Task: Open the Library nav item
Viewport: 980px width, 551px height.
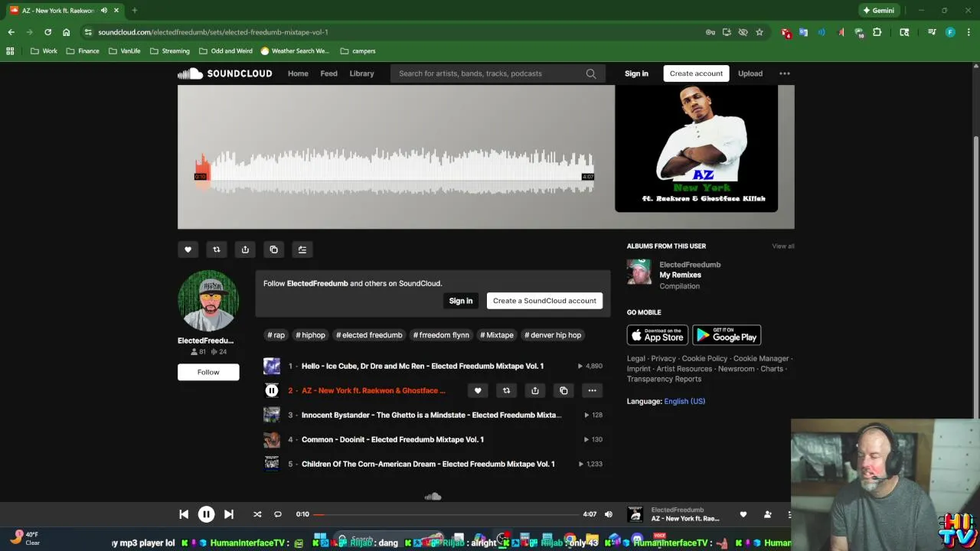Action: point(361,73)
